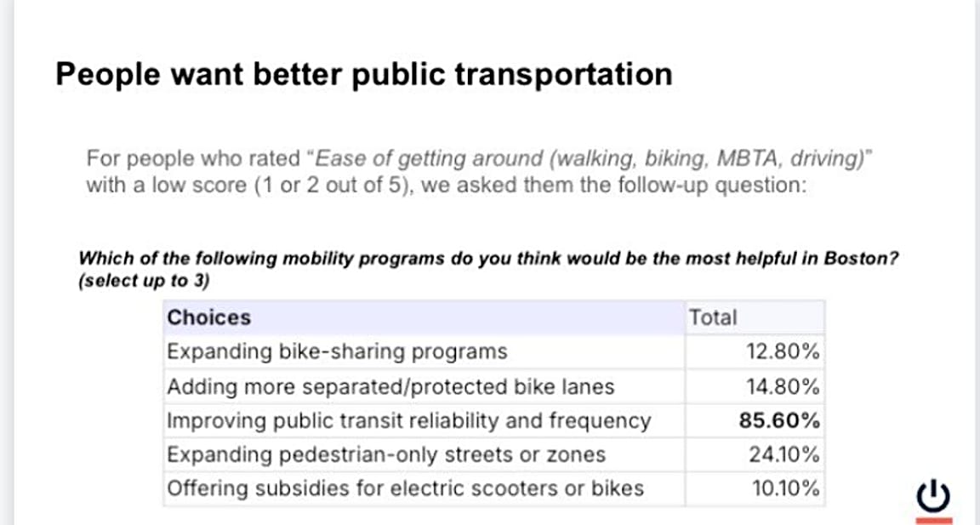This screenshot has width=980, height=525.
Task: Click the 12.80% value cell
Action: click(x=783, y=351)
